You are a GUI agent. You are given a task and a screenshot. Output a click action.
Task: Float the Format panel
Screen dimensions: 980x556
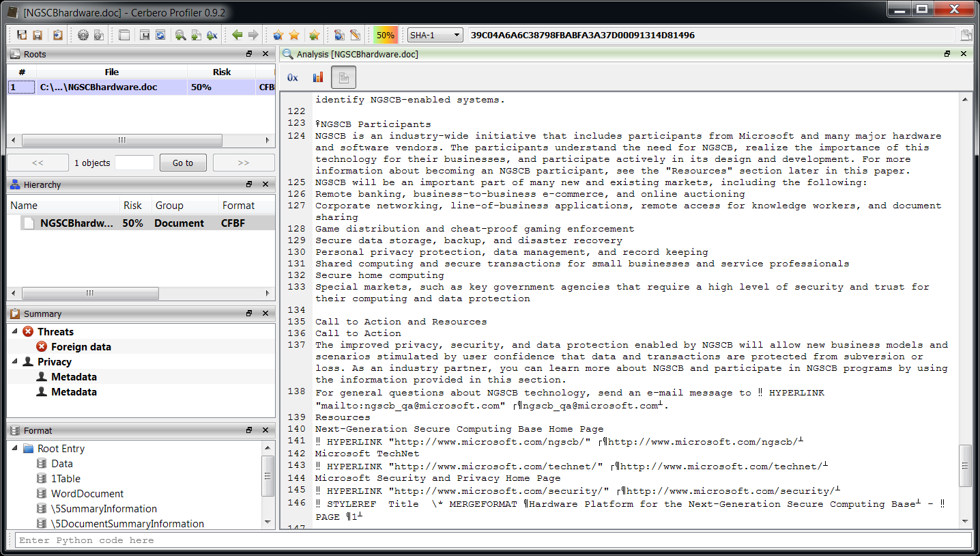(250, 430)
